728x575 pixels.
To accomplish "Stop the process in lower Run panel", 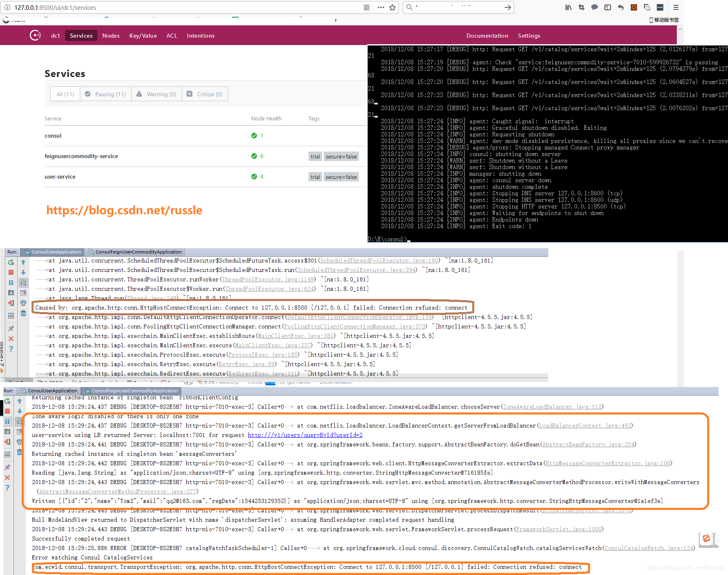I will (7, 411).
